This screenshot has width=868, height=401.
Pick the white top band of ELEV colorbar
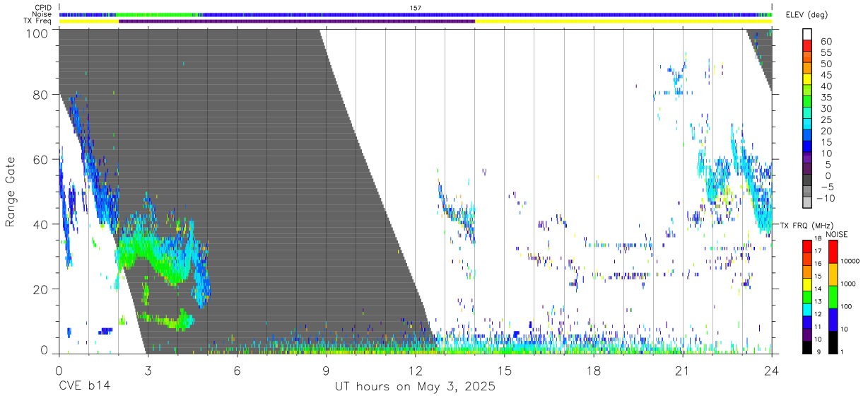coord(807,34)
